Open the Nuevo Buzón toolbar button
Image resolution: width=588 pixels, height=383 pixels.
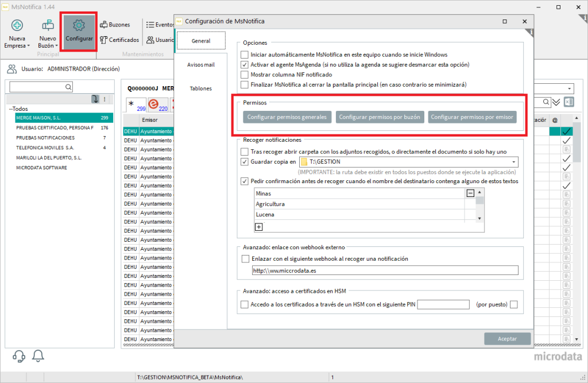[48, 34]
